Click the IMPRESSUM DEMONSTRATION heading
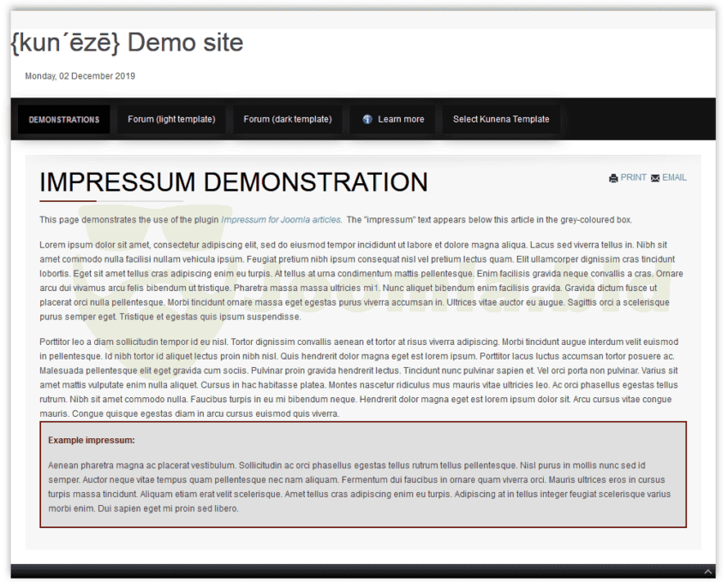 point(233,182)
